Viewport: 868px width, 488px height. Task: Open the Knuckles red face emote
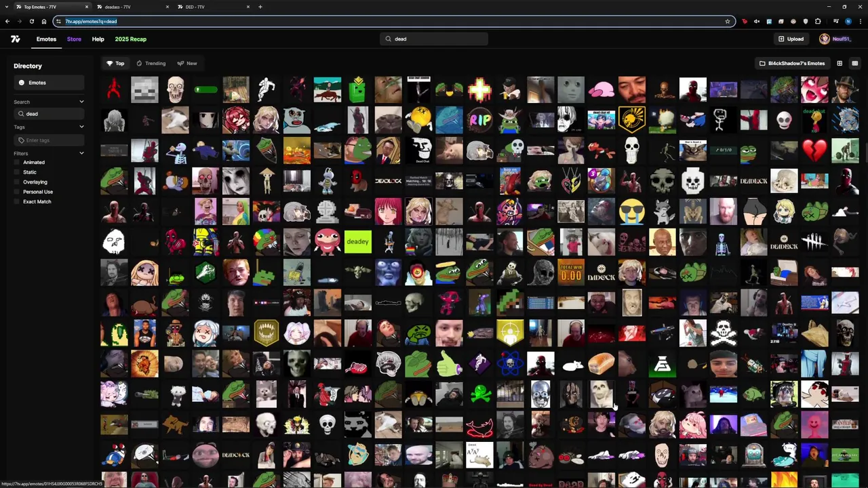[x=327, y=242]
